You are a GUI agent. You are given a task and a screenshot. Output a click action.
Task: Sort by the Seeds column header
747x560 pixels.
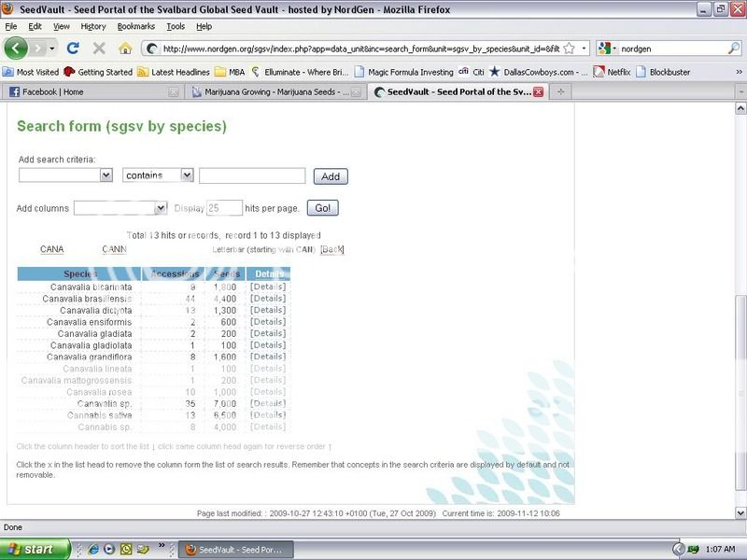coord(225,273)
